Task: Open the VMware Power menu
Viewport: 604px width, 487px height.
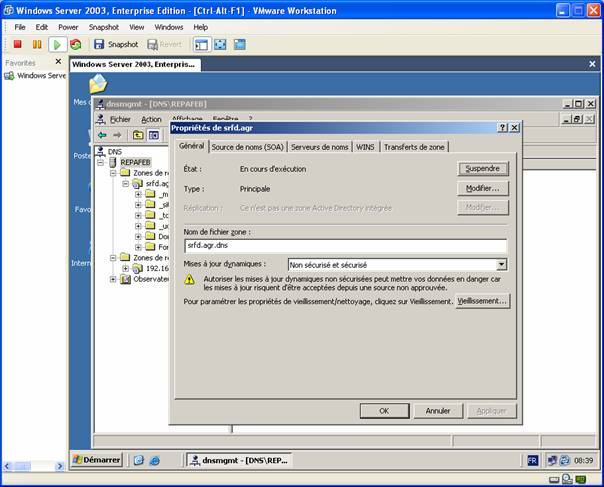Action: 68,27
